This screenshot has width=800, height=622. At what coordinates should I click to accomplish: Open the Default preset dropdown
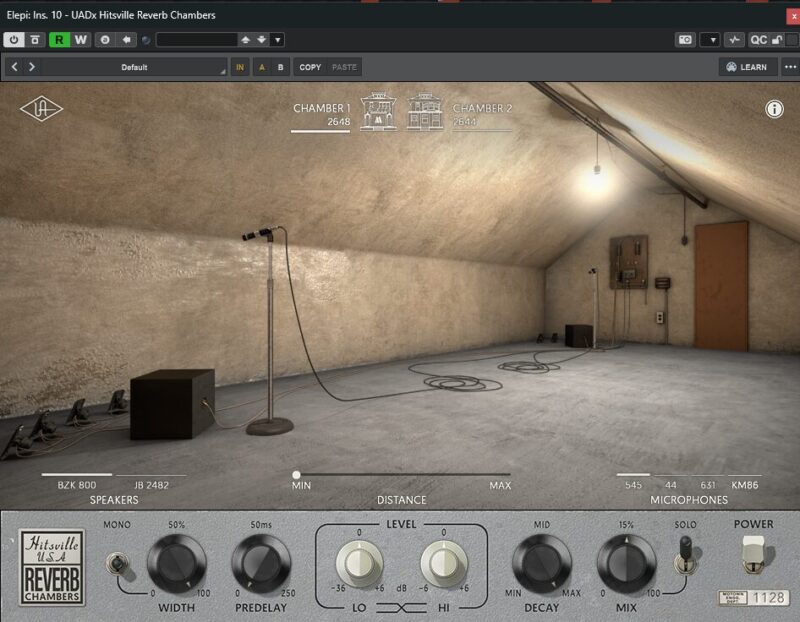(134, 67)
